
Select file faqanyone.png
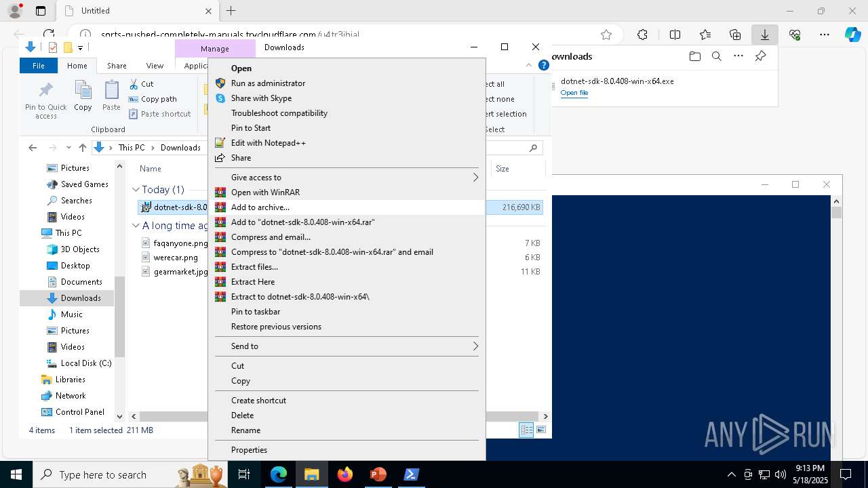(175, 243)
